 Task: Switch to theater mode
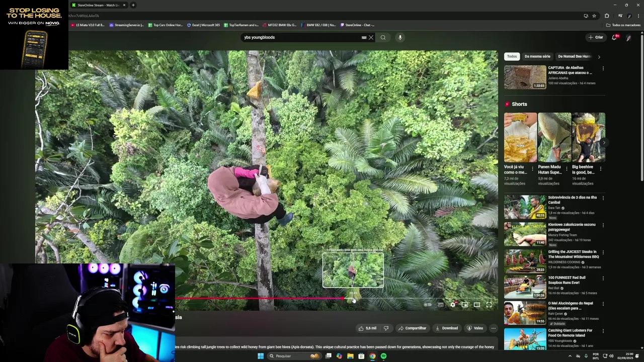(477, 305)
